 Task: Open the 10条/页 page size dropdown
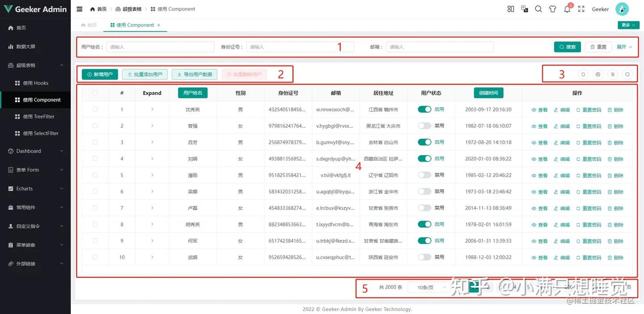tap(428, 287)
